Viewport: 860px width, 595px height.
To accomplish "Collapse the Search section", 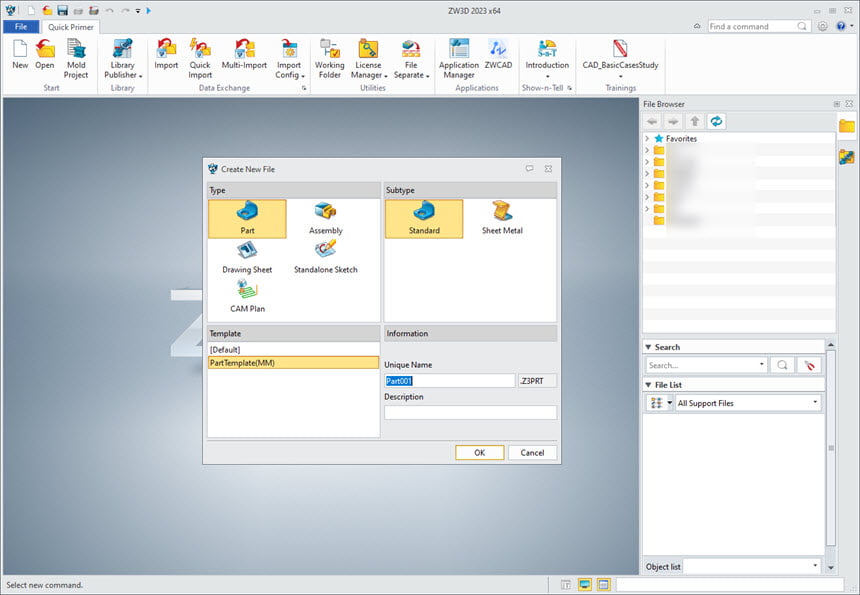I will tap(648, 347).
